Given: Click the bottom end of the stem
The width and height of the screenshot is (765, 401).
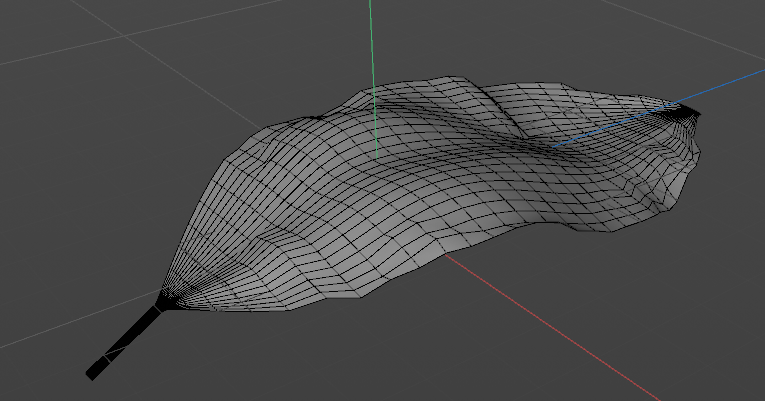Looking at the screenshot, I should click(x=94, y=372).
